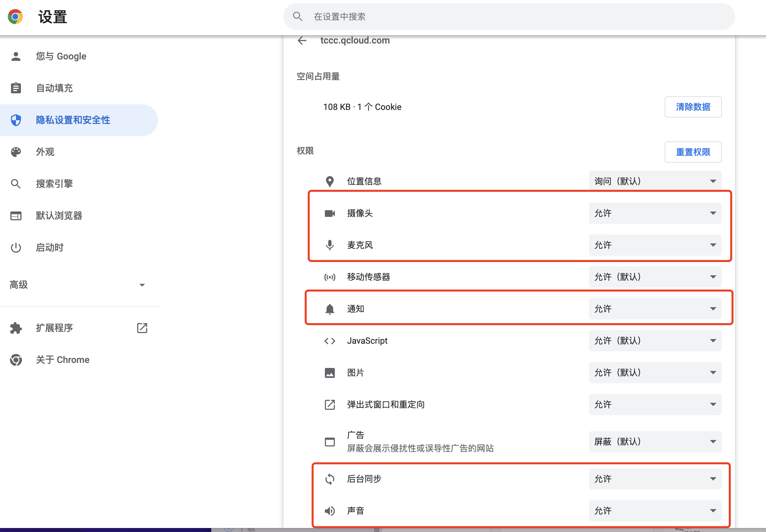
Task: Open the 摄像头 permission dropdown
Action: (655, 213)
